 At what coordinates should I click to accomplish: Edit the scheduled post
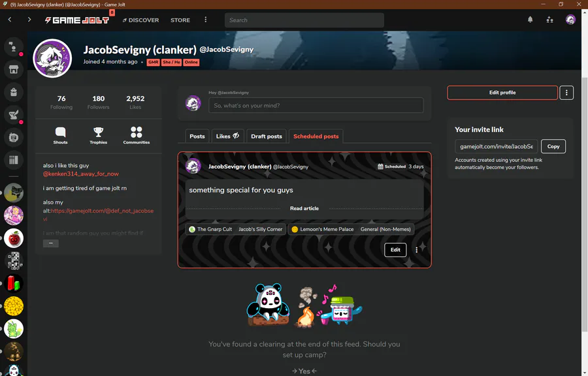(395, 250)
